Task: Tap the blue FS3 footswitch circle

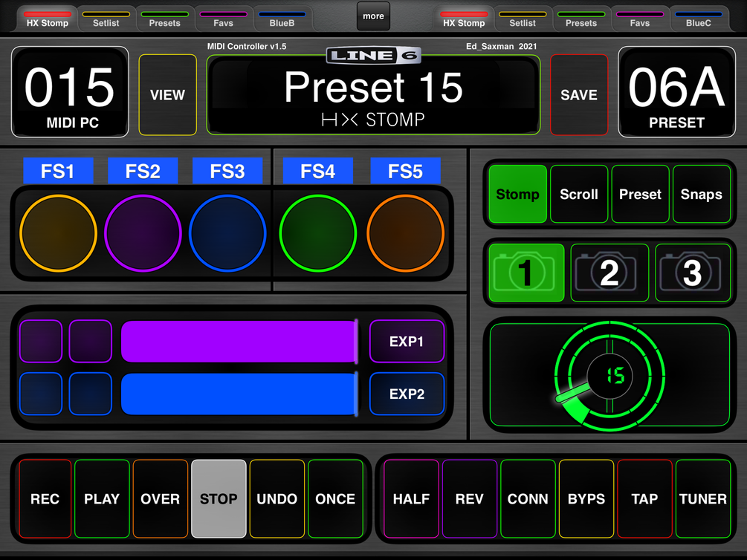Action: click(x=227, y=233)
